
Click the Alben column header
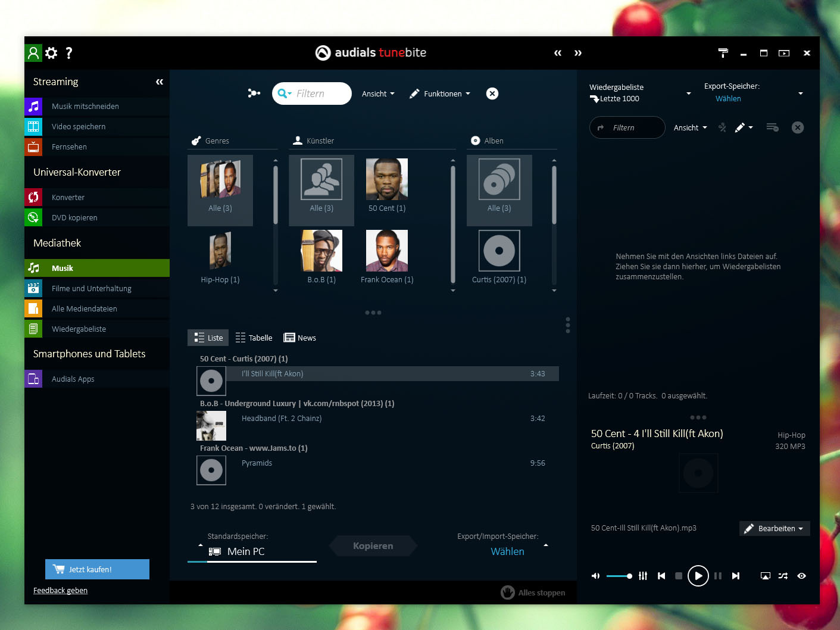pos(487,141)
